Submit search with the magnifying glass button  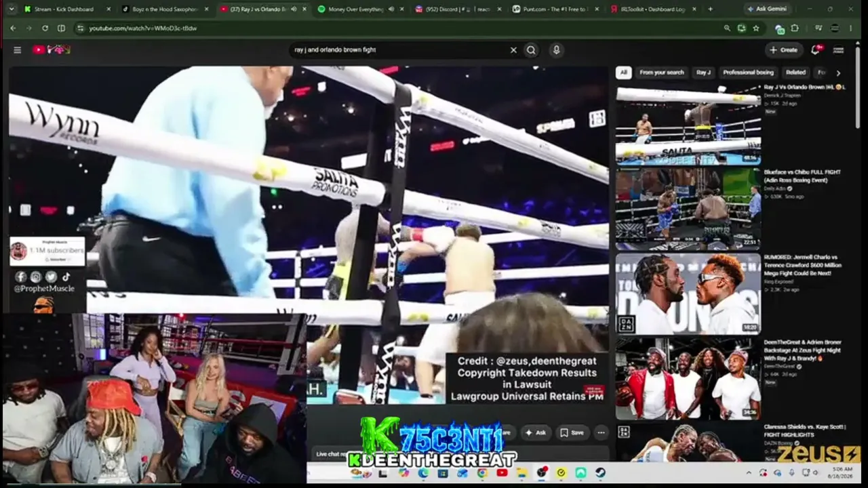tap(531, 49)
